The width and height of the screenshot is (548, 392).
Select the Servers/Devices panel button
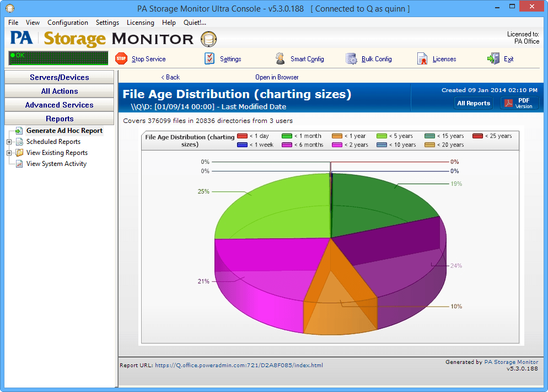coord(60,77)
